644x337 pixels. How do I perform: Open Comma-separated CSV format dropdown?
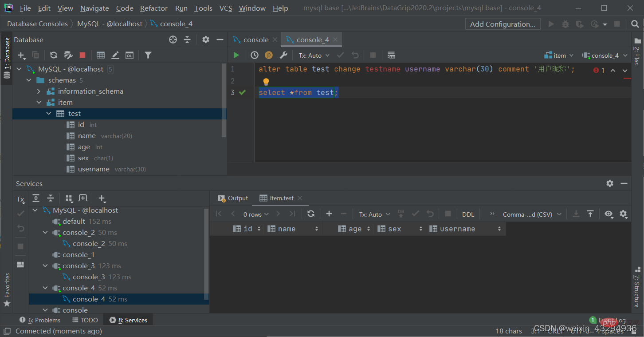pyautogui.click(x=532, y=214)
